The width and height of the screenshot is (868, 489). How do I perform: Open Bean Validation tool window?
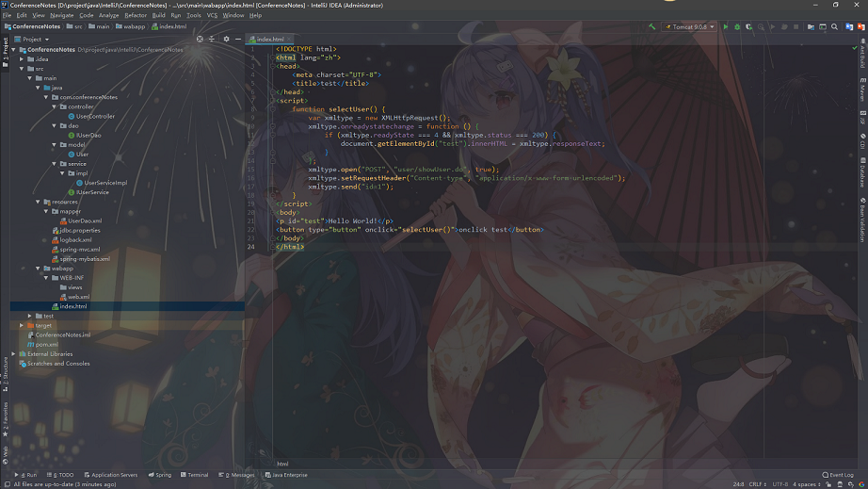(x=862, y=220)
